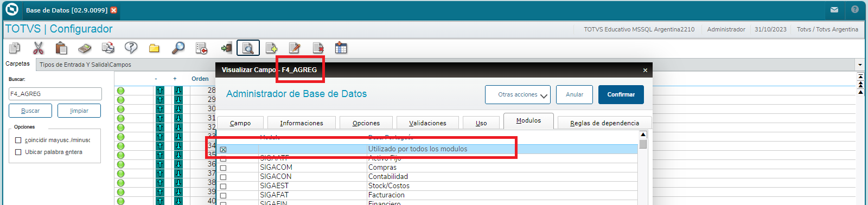Select the Facturacion row text

(386, 195)
